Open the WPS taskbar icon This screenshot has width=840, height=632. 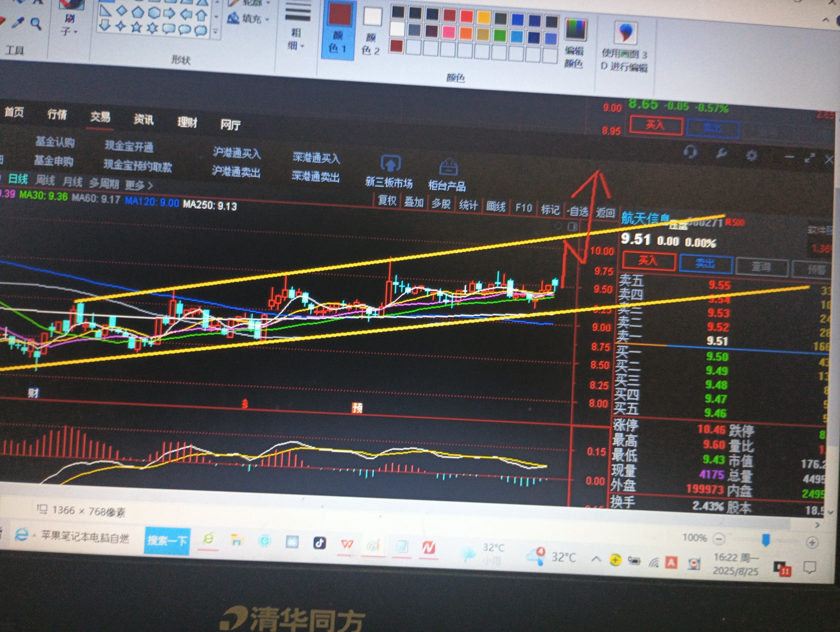[x=347, y=544]
